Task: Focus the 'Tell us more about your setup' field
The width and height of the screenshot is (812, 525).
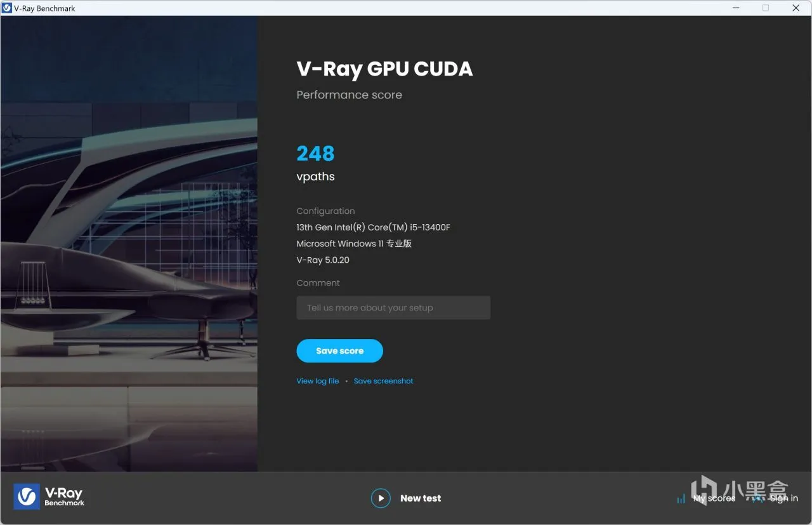Action: (x=393, y=308)
